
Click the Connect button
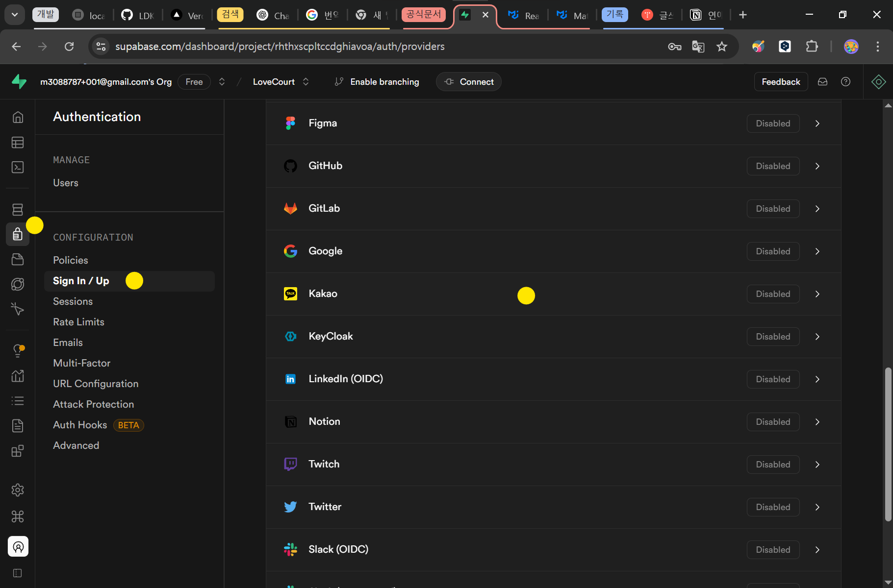469,82
